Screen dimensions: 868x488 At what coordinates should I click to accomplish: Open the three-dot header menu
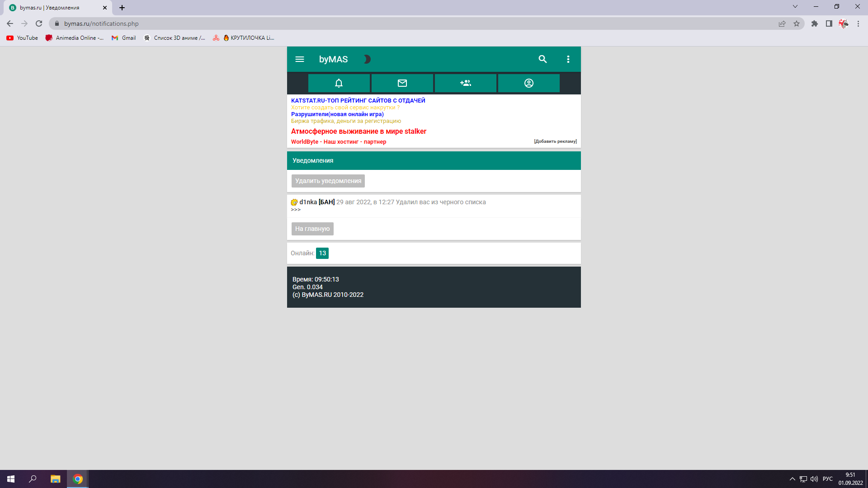pos(568,59)
